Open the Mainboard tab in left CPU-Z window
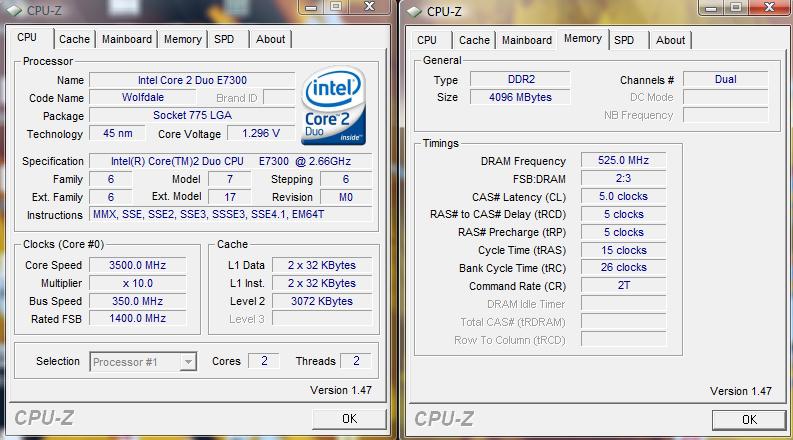This screenshot has width=793, height=440. point(127,39)
